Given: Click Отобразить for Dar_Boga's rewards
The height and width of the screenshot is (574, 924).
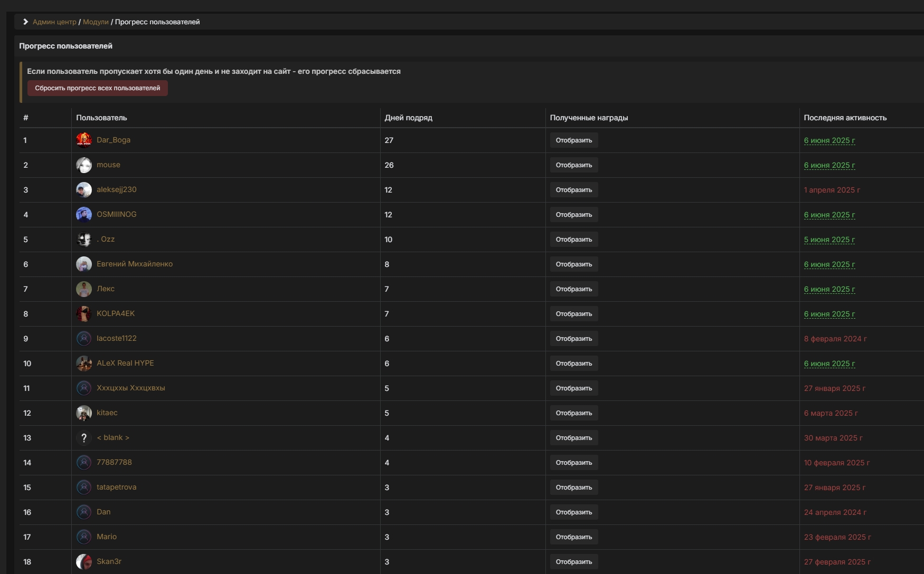Looking at the screenshot, I should click(x=573, y=140).
